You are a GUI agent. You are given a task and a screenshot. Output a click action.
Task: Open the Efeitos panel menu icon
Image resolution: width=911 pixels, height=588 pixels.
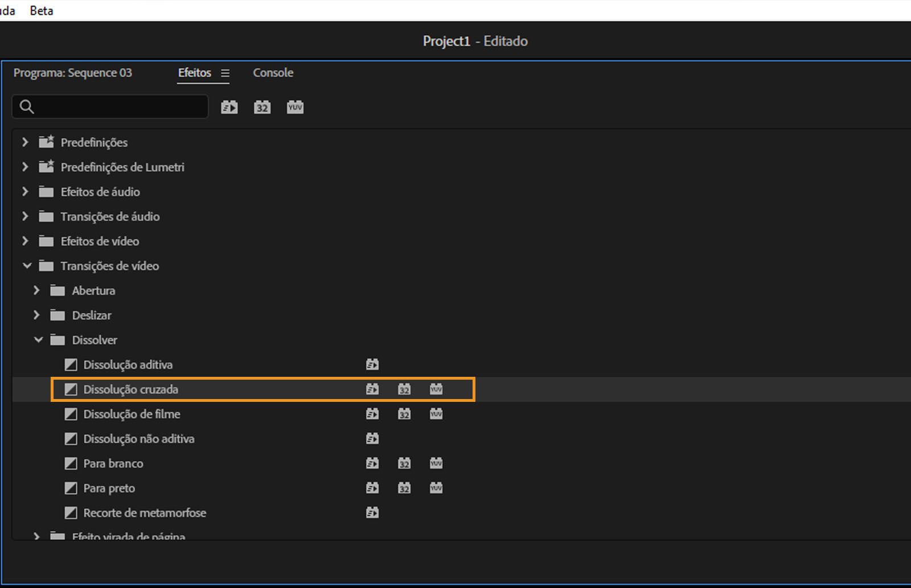[225, 73]
